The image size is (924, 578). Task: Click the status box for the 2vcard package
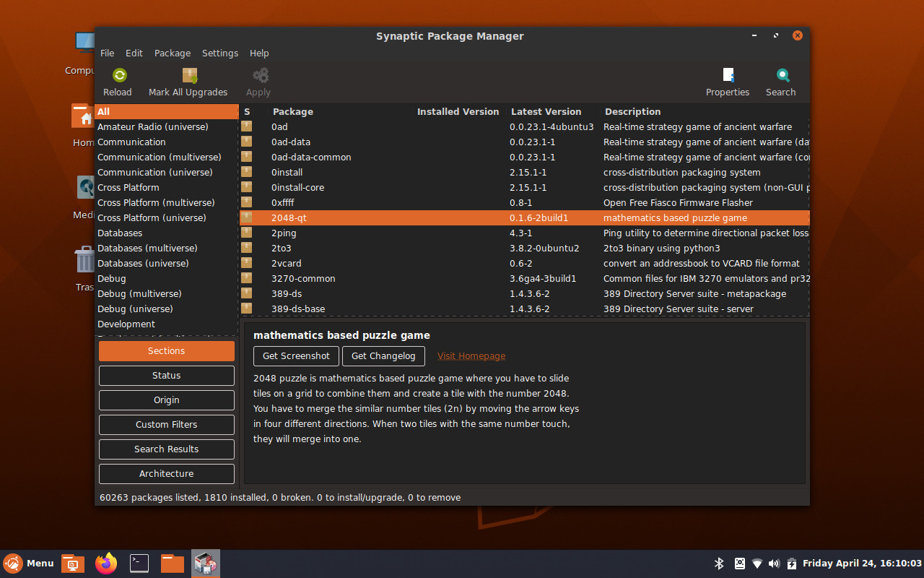pos(247,263)
